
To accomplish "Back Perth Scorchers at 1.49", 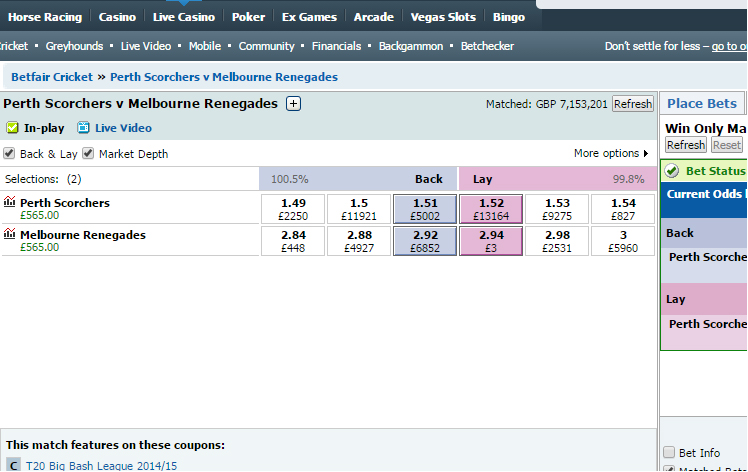I will pyautogui.click(x=293, y=209).
